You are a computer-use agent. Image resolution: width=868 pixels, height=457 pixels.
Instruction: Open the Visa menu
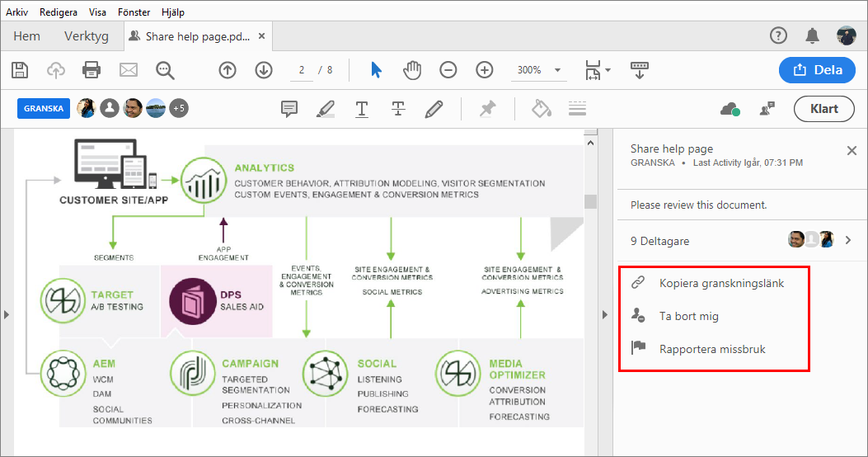point(97,12)
